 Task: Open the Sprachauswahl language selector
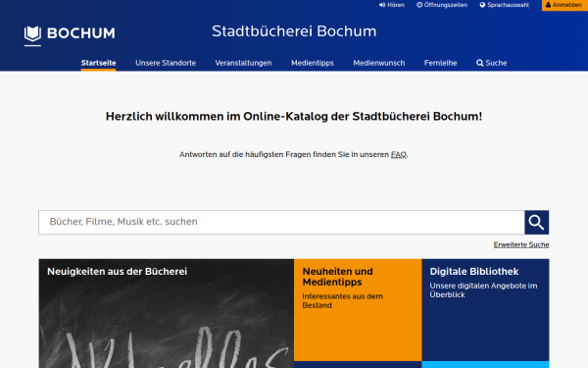[505, 5]
